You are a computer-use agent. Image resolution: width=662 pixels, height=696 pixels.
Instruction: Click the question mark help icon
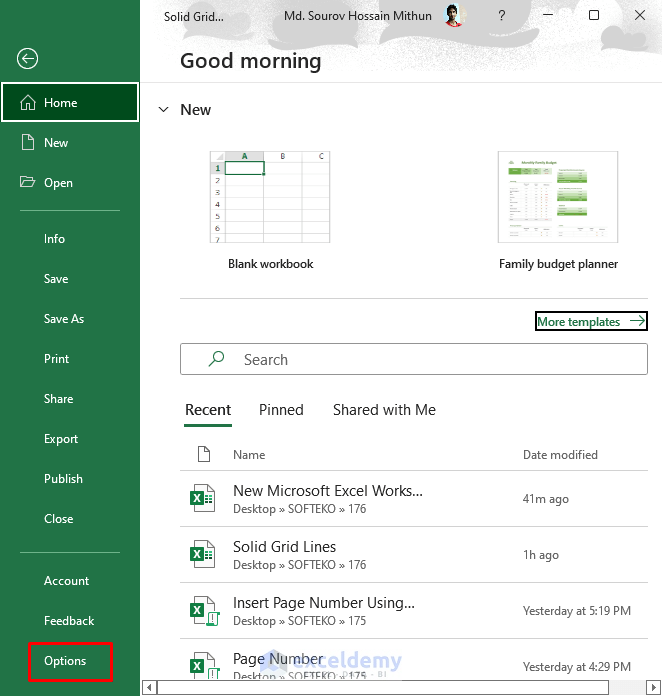tap(502, 16)
